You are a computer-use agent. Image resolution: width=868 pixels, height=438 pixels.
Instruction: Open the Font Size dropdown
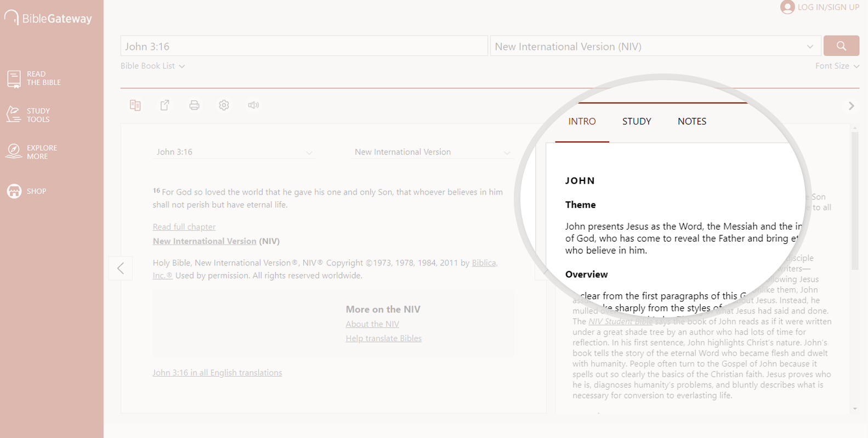point(837,66)
